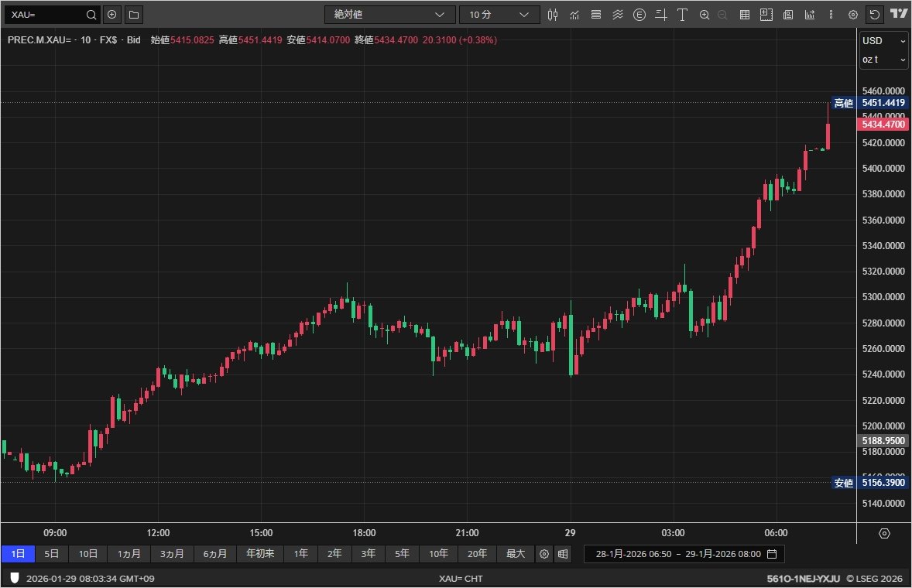This screenshot has height=588, width=912.
Task: Click the shield icon in the status bar
Action: pos(15,578)
